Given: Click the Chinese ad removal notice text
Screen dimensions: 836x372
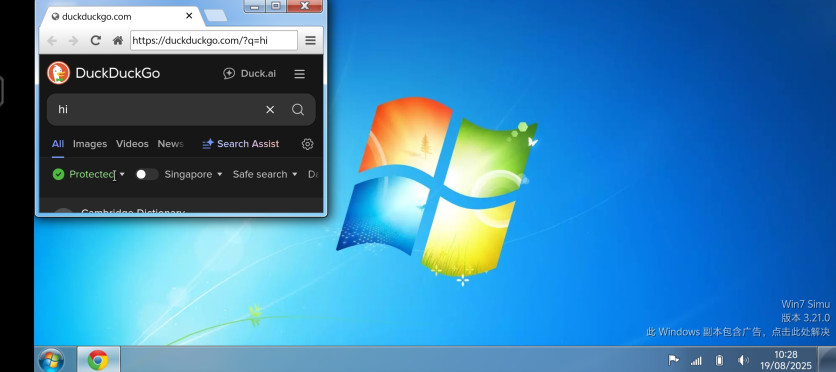Looking at the screenshot, I should point(738,332).
